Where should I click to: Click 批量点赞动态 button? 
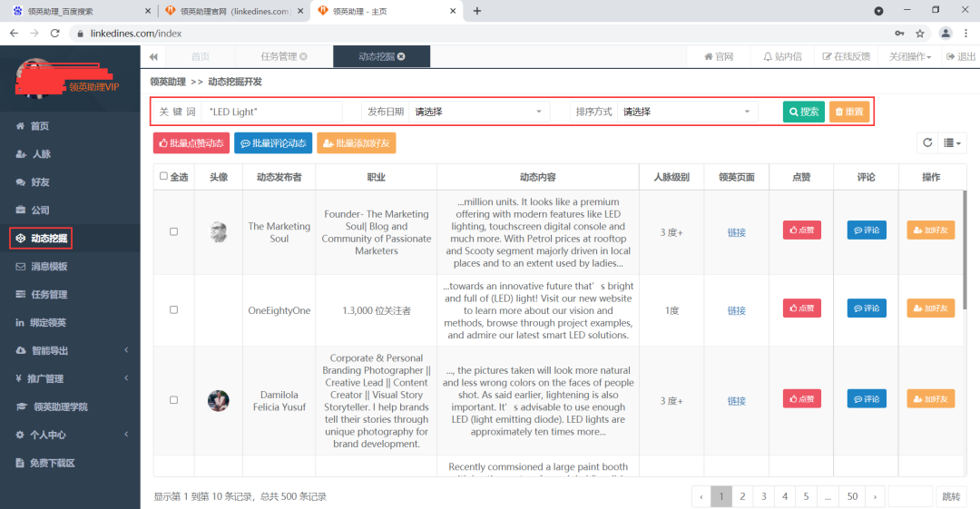point(191,143)
